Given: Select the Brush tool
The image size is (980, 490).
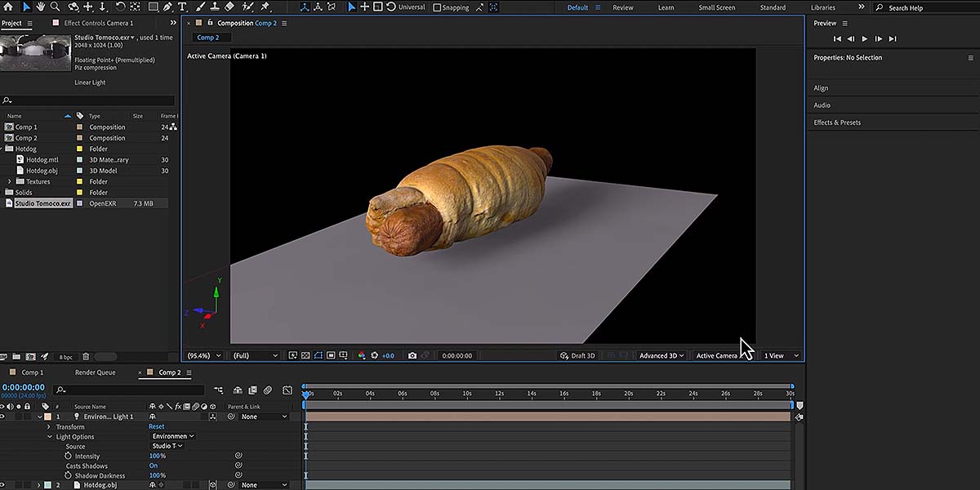Looking at the screenshot, I should pos(198,7).
